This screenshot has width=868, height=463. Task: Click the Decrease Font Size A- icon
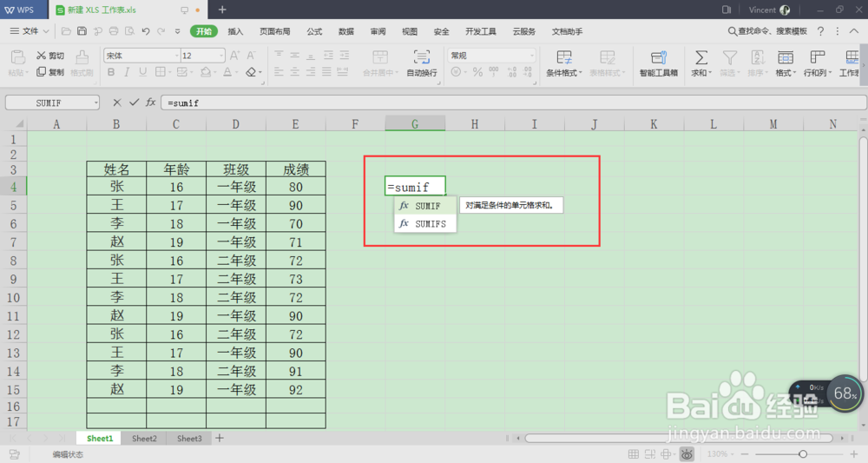252,56
